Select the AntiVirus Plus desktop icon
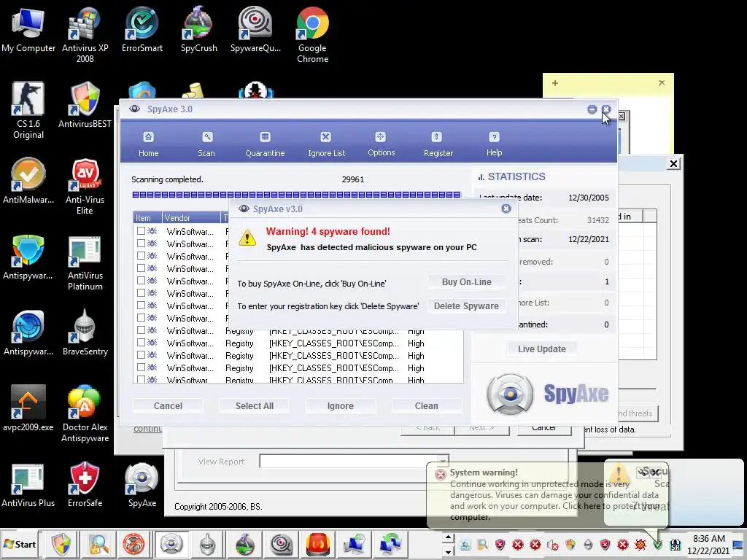 (28, 485)
